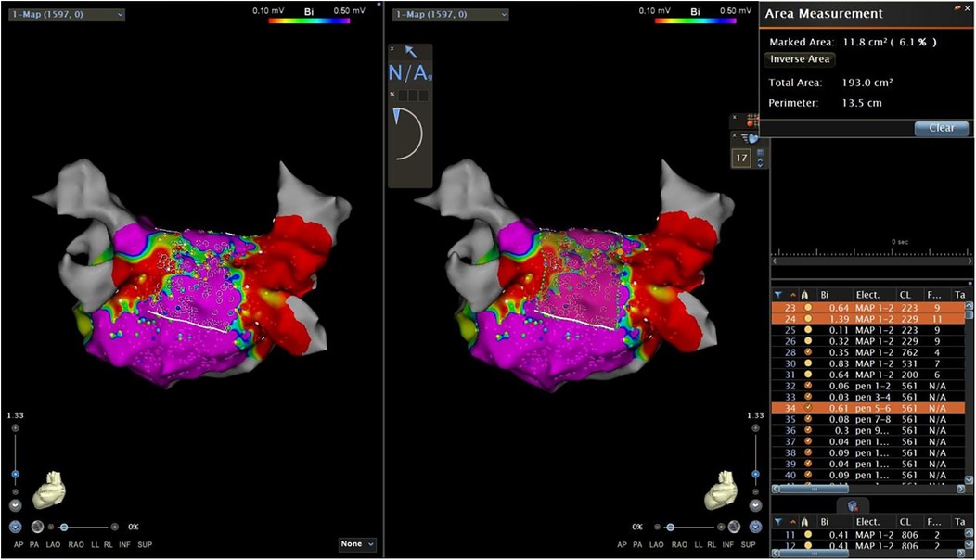Toggle the check marker of point 34
Viewport: 976px width, 560px height.
808,408
